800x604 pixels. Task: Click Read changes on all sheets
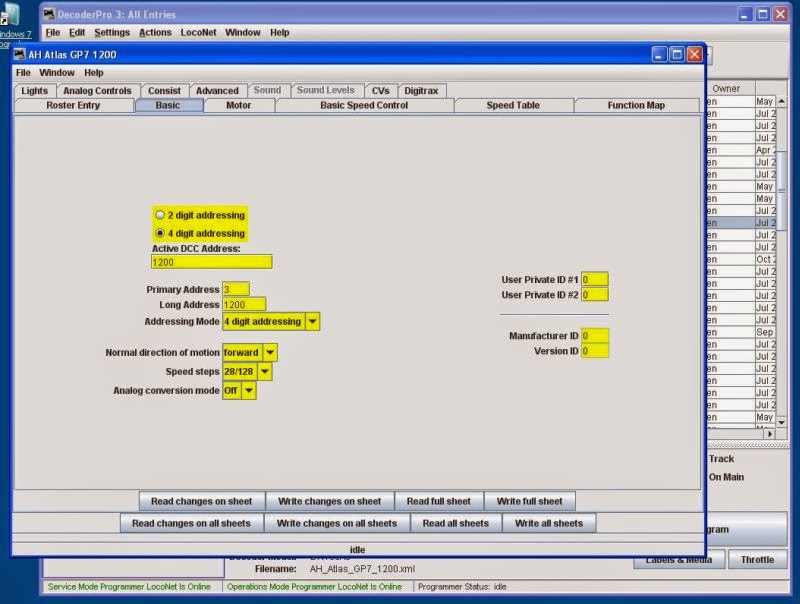191,523
